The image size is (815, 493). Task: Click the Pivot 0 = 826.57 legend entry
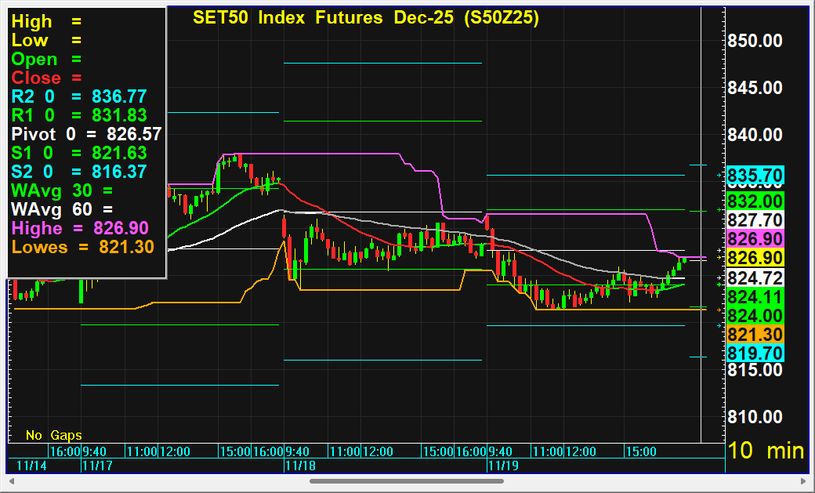coord(85,134)
